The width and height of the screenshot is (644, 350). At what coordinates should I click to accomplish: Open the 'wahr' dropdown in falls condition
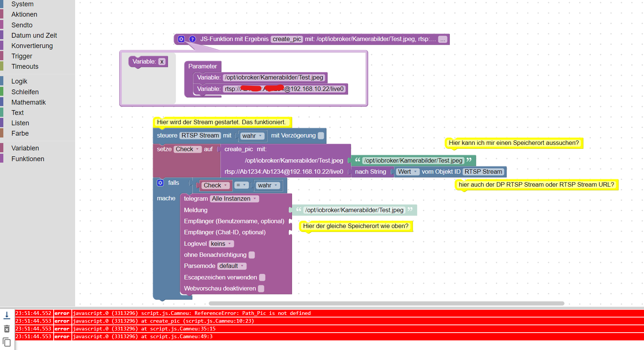point(268,185)
